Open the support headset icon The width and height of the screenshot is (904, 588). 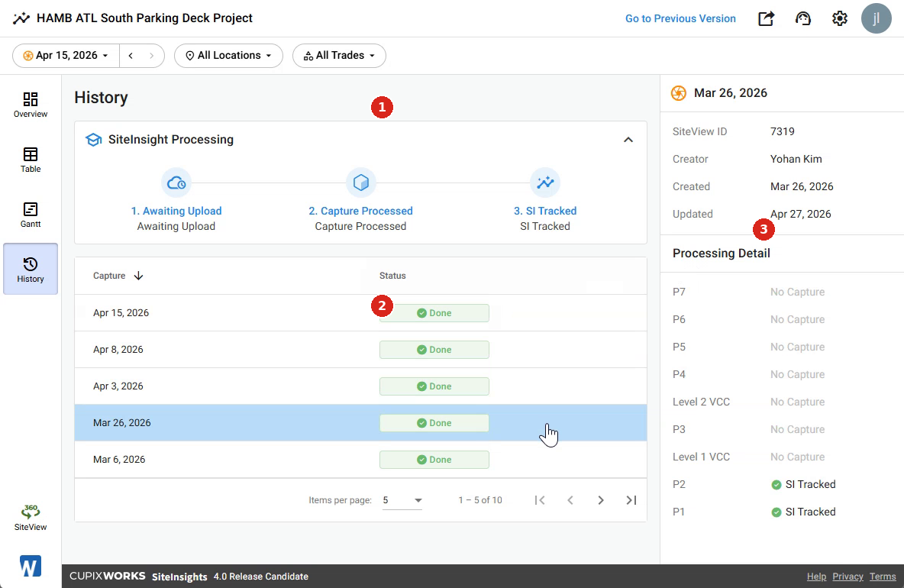click(802, 18)
